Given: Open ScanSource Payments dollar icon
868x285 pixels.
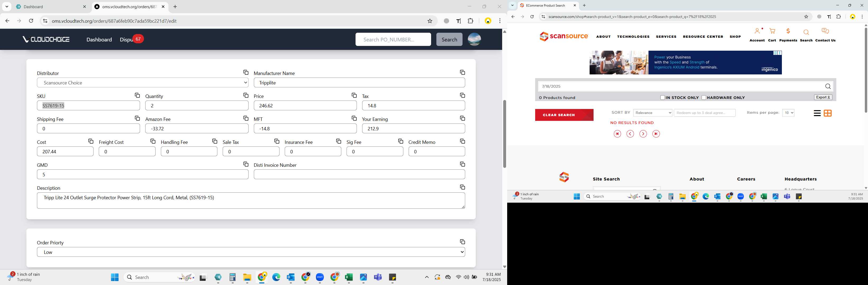Looking at the screenshot, I should (788, 31).
